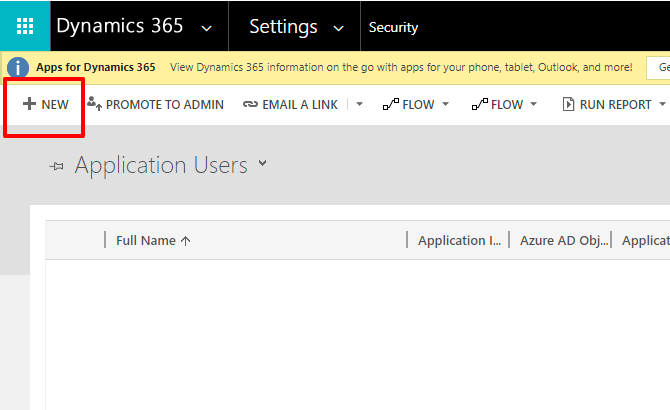Click Promote to Admin user icon
The height and width of the screenshot is (410, 670).
[95, 104]
